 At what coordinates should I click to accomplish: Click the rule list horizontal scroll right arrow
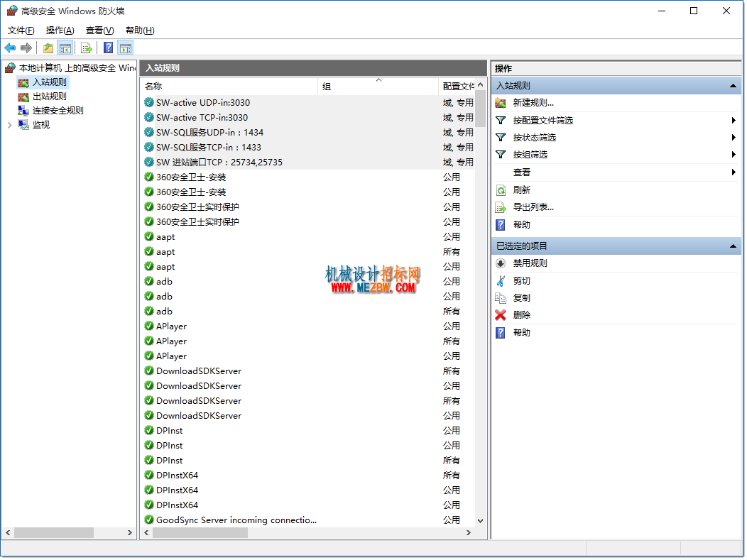(469, 533)
